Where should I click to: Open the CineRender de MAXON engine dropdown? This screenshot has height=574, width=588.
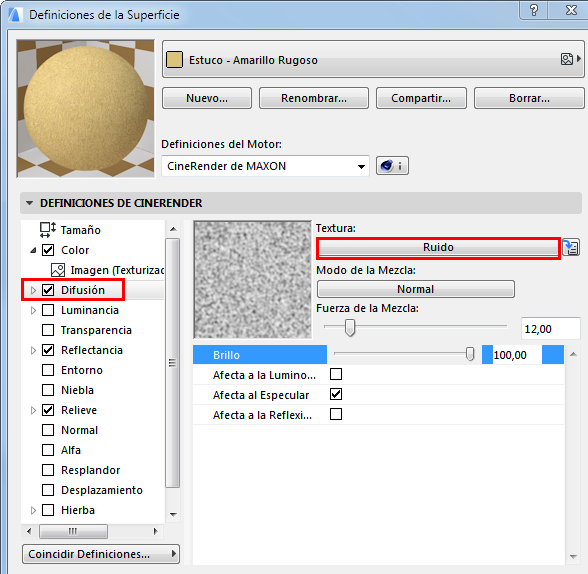click(266, 166)
